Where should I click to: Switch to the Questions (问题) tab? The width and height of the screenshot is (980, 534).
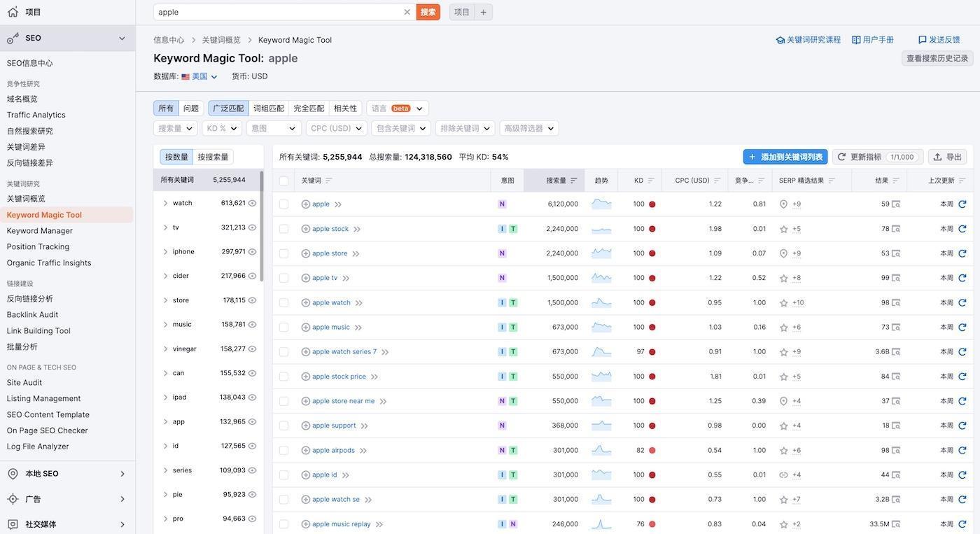[x=191, y=108]
